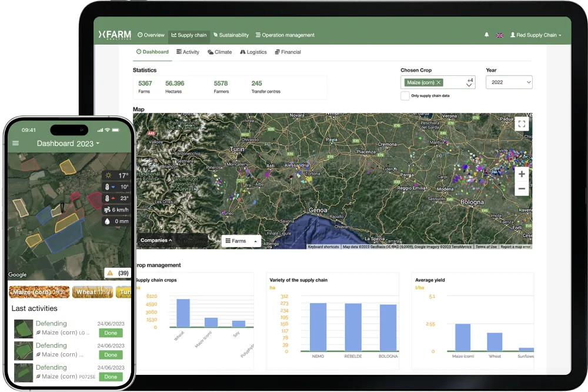Viewport: 588px width, 392px height.
Task: Click the NEMO variety bar
Action: pyautogui.click(x=318, y=327)
